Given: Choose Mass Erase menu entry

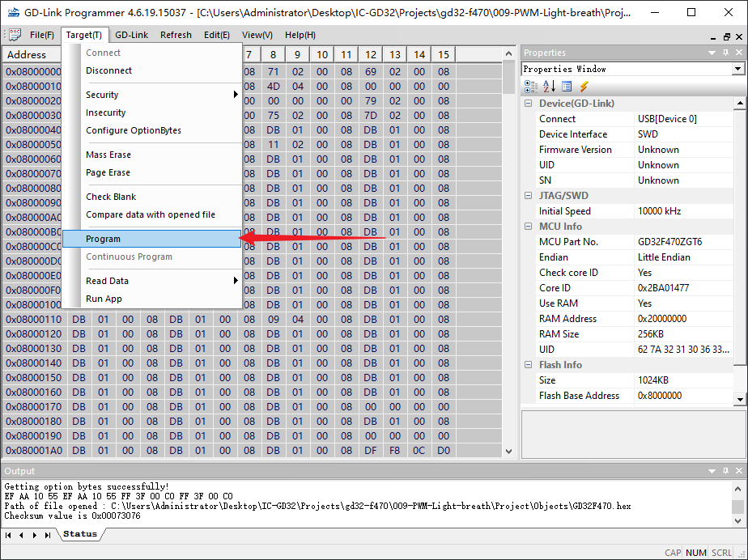Looking at the screenshot, I should tap(151, 155).
